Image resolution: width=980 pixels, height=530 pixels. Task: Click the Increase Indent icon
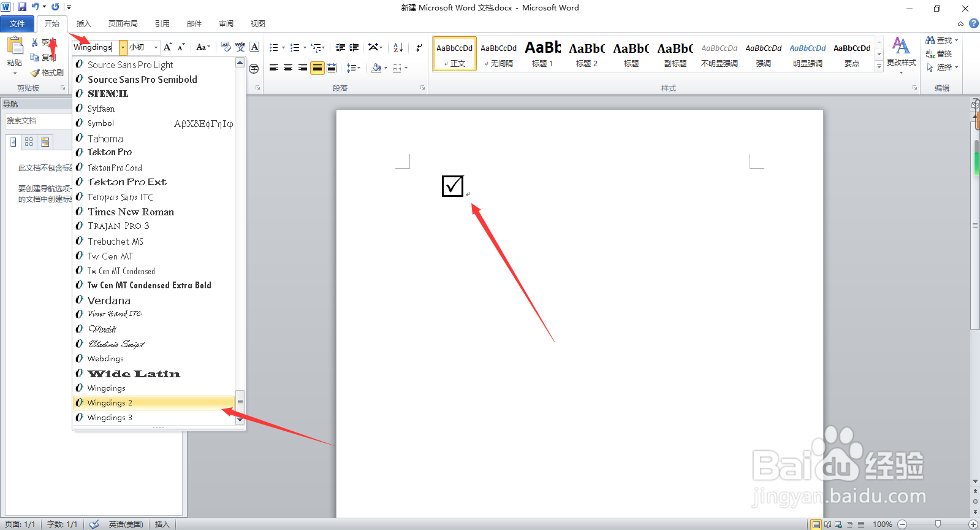tap(354, 47)
